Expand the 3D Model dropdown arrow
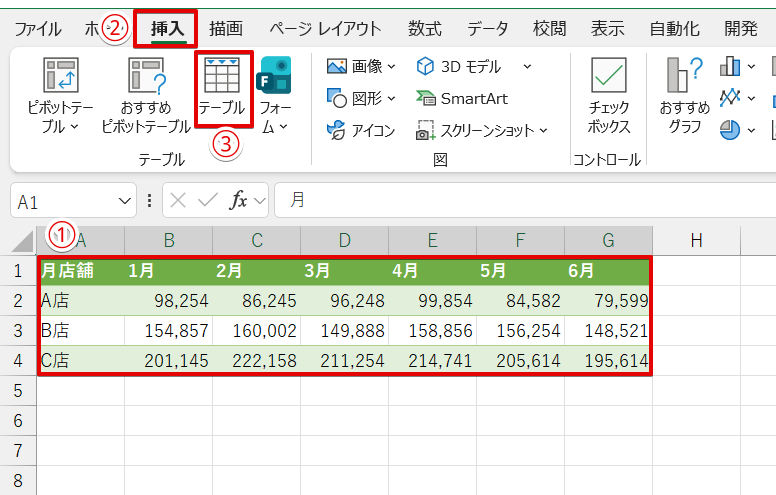776x495 pixels. (527, 66)
